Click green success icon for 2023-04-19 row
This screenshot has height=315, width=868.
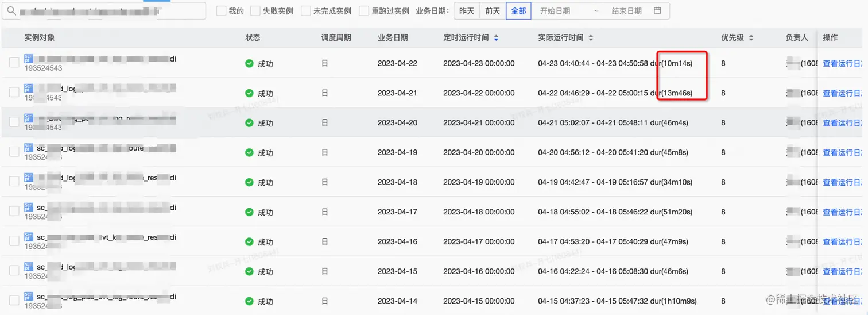pyautogui.click(x=249, y=152)
